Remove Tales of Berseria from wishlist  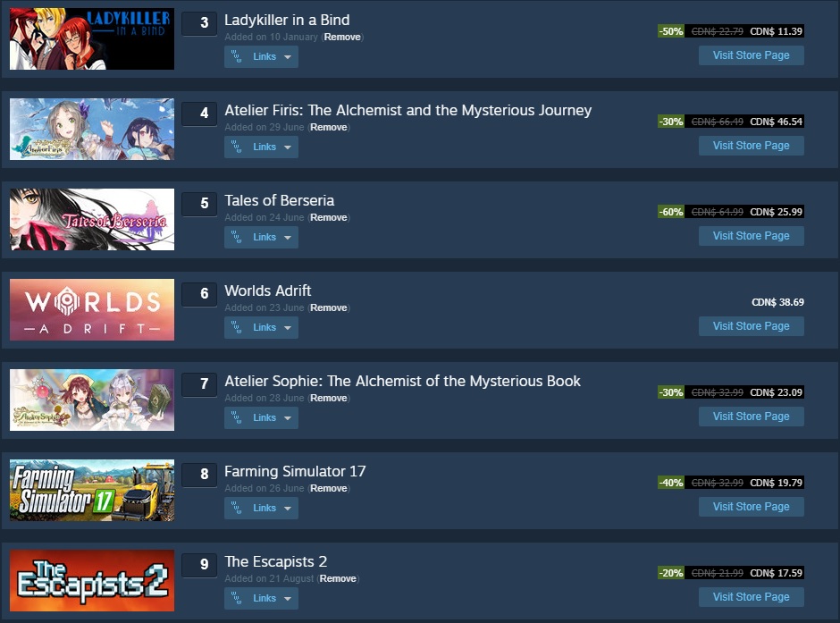pos(328,217)
